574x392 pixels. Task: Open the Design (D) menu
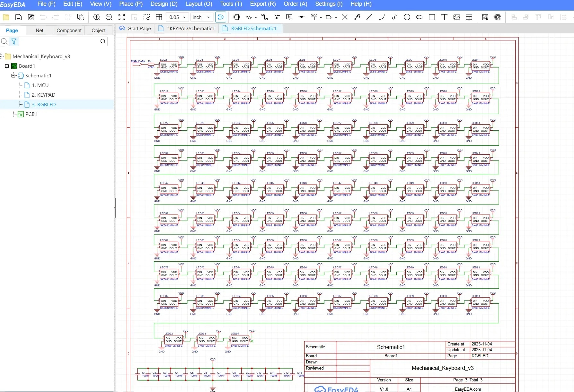(x=164, y=4)
